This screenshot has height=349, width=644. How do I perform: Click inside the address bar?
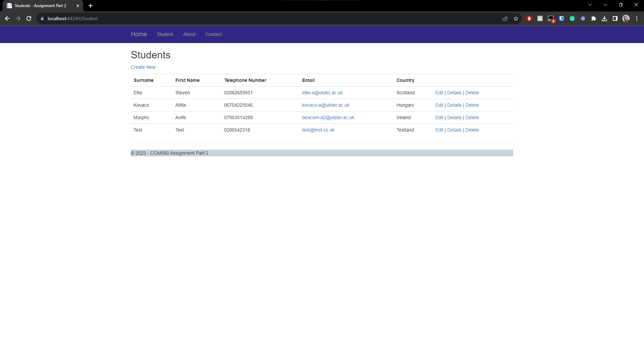tap(134, 18)
